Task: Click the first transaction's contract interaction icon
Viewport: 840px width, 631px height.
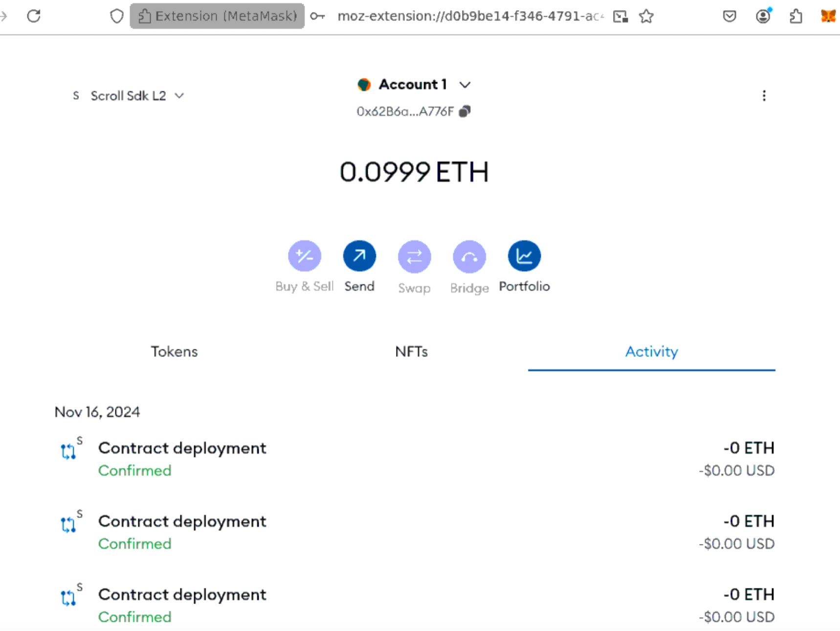Action: point(68,451)
